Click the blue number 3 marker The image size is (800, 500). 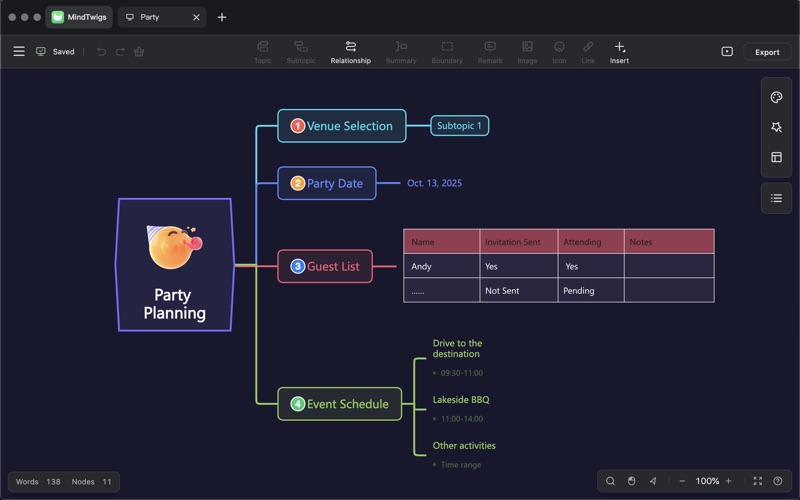pos(297,266)
